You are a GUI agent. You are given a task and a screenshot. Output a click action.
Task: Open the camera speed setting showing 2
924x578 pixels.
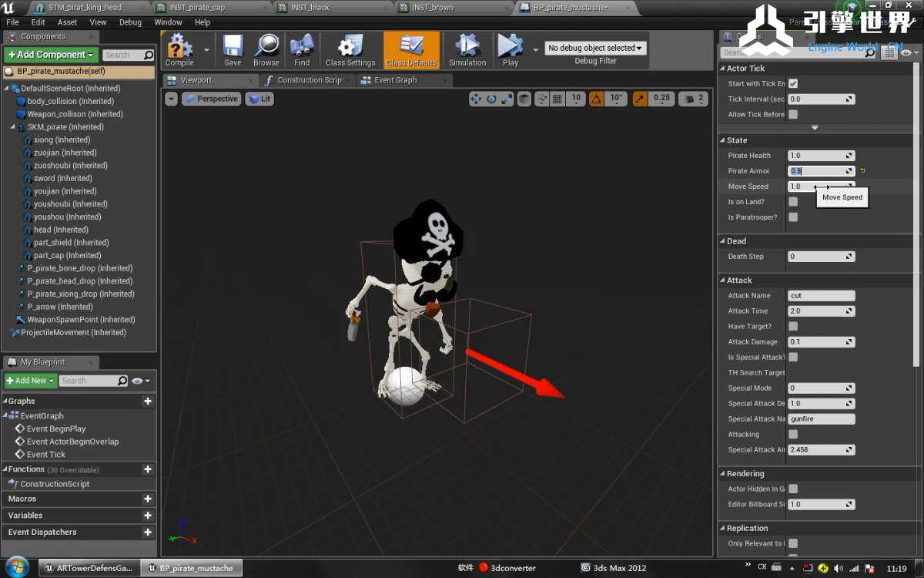[x=694, y=99]
